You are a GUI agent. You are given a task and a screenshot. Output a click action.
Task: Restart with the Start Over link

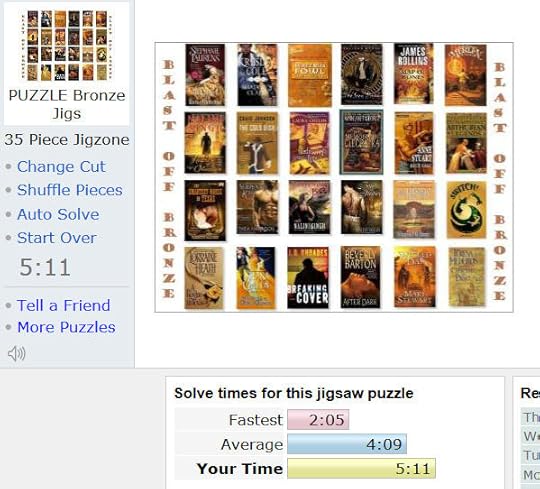pos(57,238)
